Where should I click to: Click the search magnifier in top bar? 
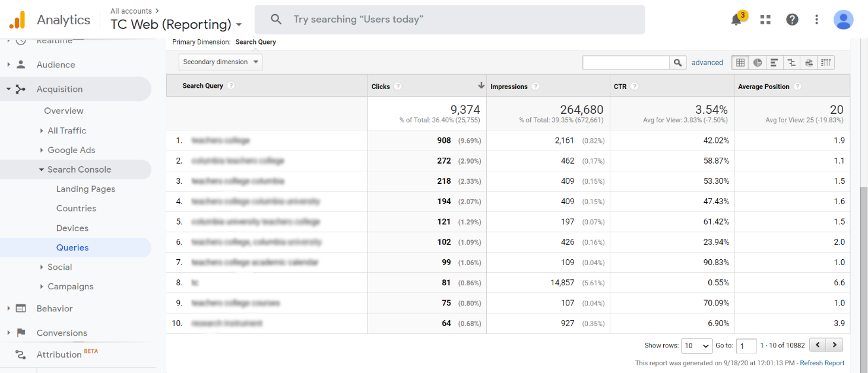(x=276, y=20)
